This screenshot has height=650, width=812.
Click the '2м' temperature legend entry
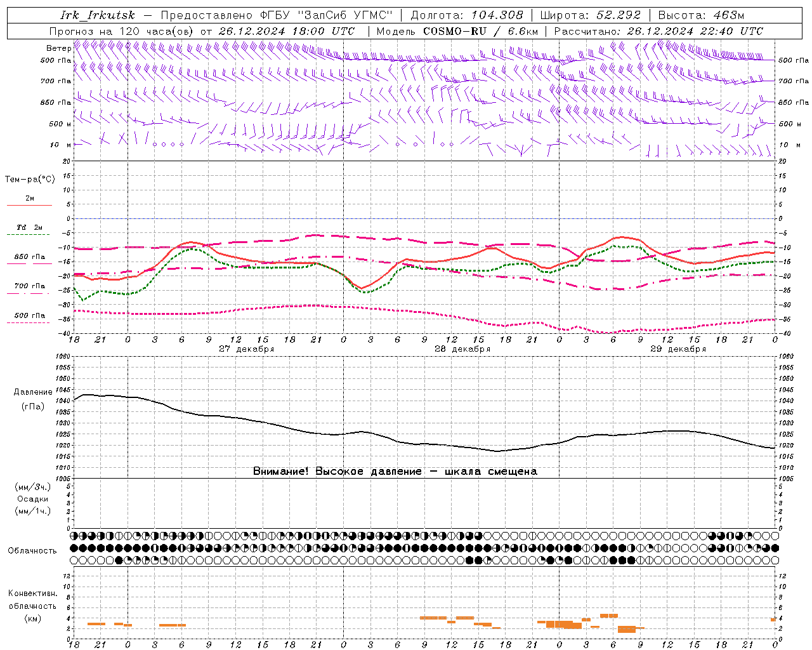[30, 198]
